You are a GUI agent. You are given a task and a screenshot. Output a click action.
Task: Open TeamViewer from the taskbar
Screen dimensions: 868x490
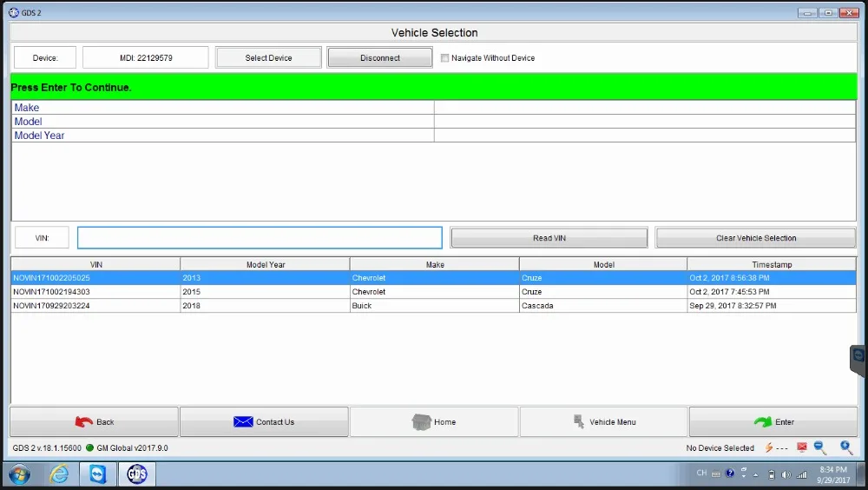point(98,474)
